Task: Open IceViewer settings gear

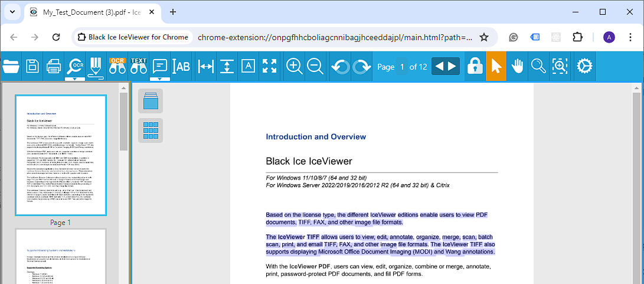Action: click(584, 66)
